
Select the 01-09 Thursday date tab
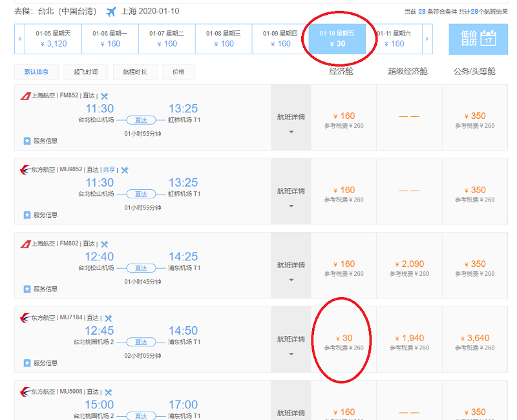280,39
